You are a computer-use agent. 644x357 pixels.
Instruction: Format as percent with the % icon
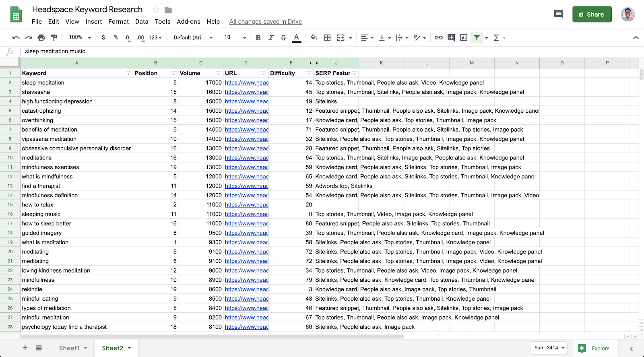[x=116, y=37]
